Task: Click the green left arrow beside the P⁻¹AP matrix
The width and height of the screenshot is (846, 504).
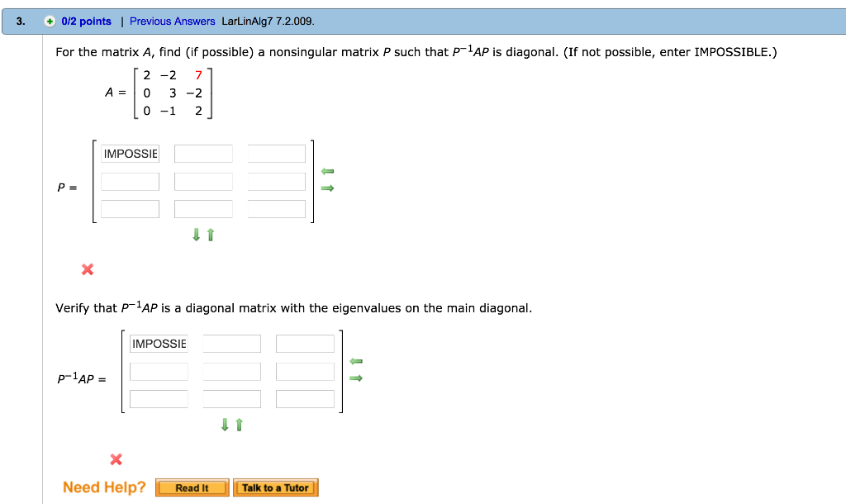Action: point(355,362)
